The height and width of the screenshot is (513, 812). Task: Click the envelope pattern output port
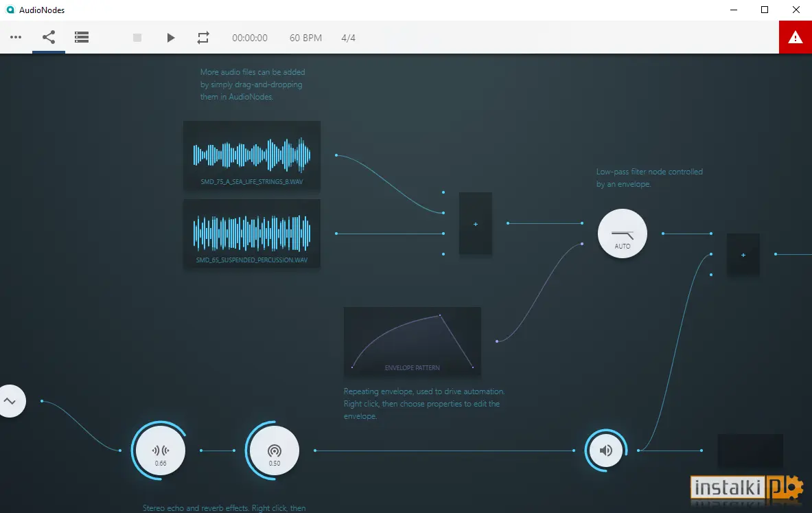pos(497,341)
